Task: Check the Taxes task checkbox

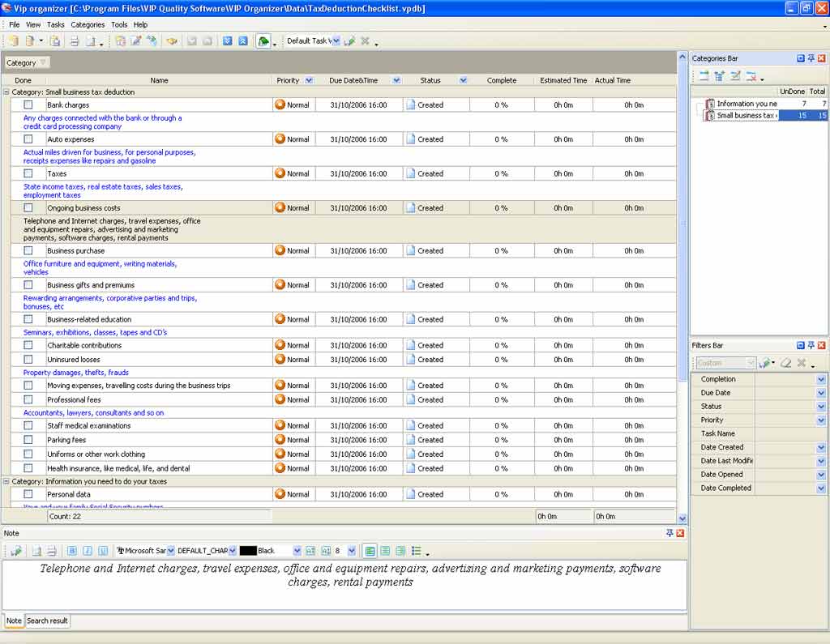Action: click(x=28, y=173)
